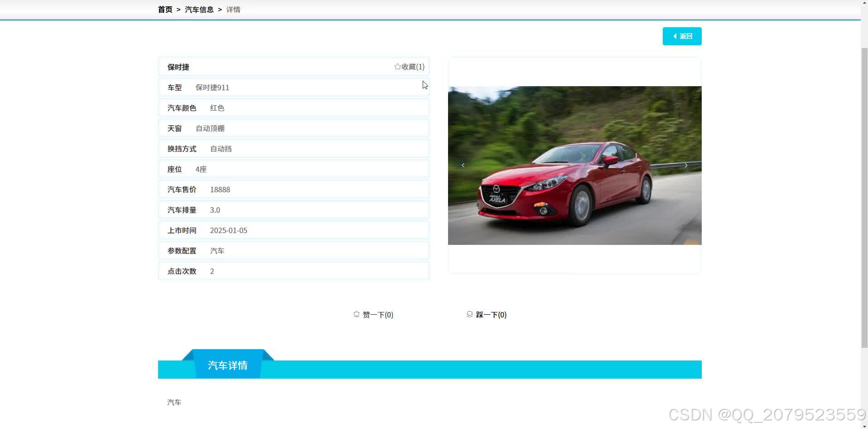Click the 上市时间 field label

182,230
